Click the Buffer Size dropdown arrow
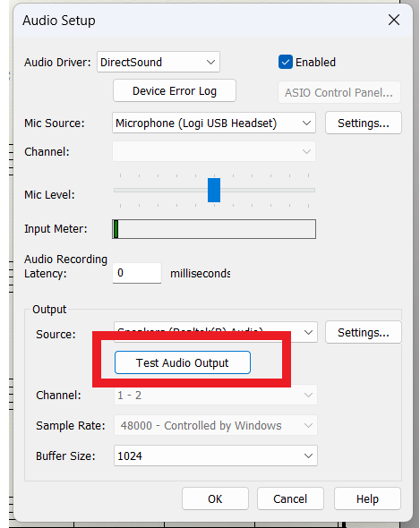The width and height of the screenshot is (420, 528). pyautogui.click(x=308, y=456)
